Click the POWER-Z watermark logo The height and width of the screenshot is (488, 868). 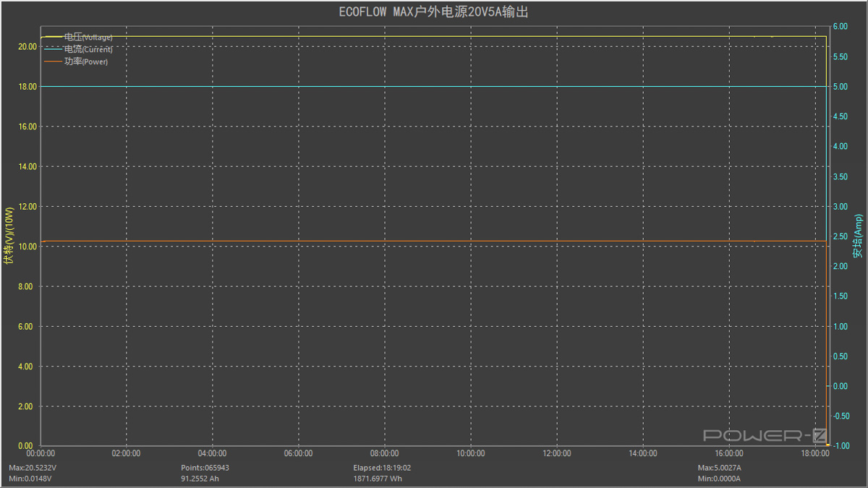click(x=765, y=435)
